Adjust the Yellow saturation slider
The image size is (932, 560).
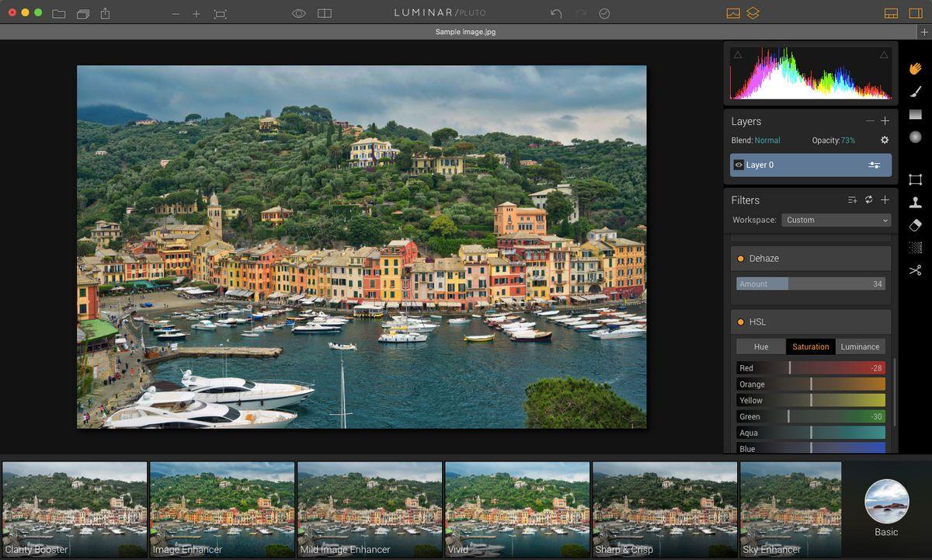[811, 401]
